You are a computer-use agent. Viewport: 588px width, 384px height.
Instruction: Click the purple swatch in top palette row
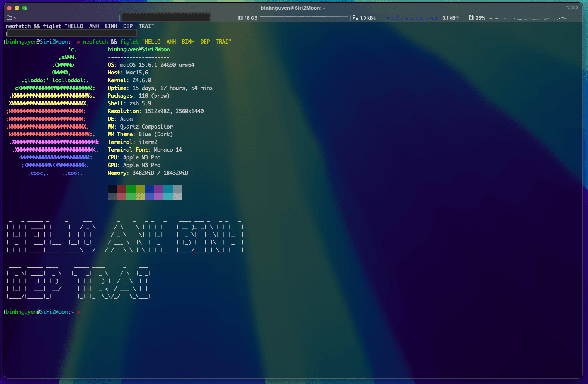point(159,189)
